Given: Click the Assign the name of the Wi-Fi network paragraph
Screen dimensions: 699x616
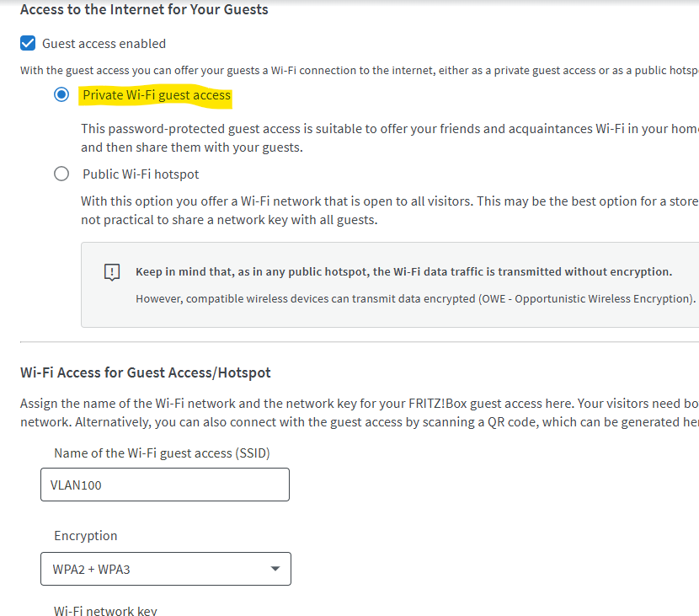Looking at the screenshot, I should click(x=354, y=412).
